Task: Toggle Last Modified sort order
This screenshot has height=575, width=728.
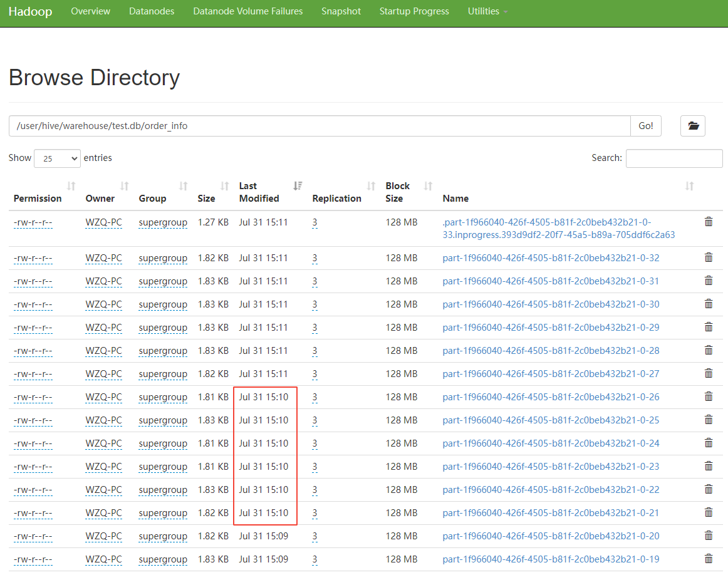Action: [x=271, y=192]
